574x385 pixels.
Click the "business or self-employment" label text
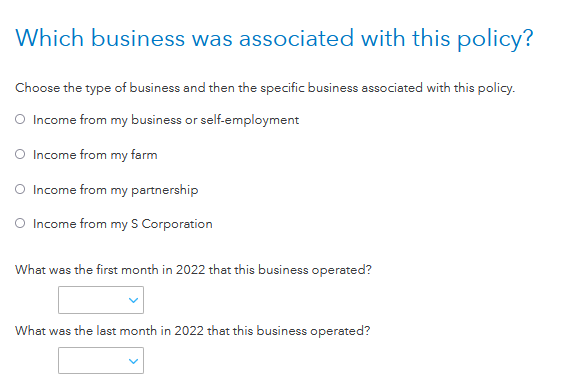pos(215,120)
